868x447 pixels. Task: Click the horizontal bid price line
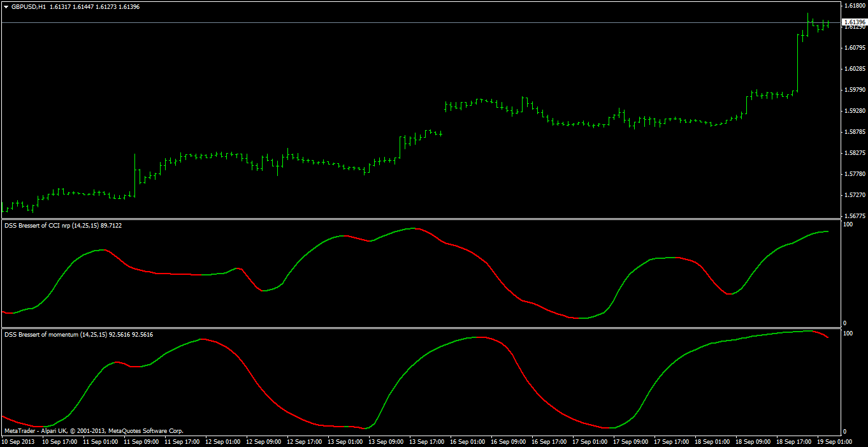point(421,22)
